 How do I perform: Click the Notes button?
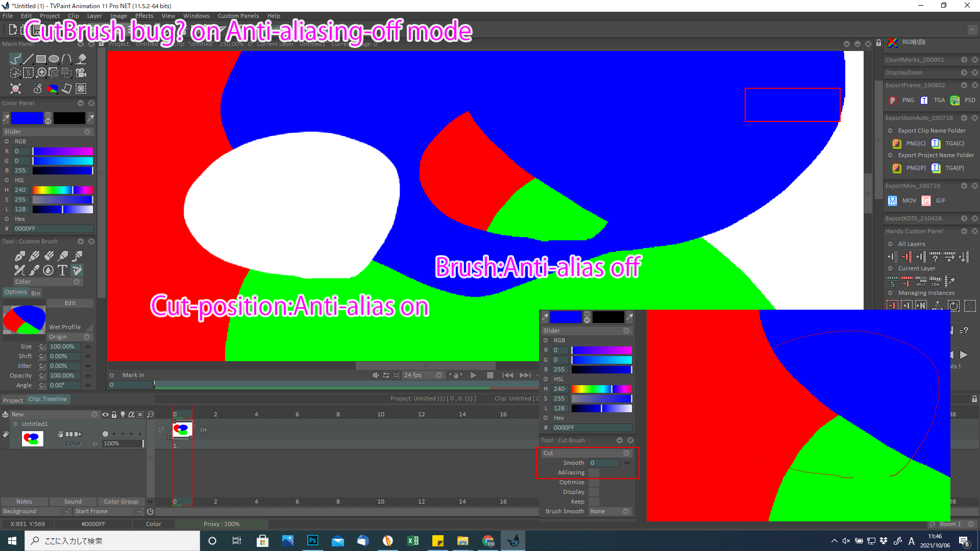pyautogui.click(x=24, y=502)
